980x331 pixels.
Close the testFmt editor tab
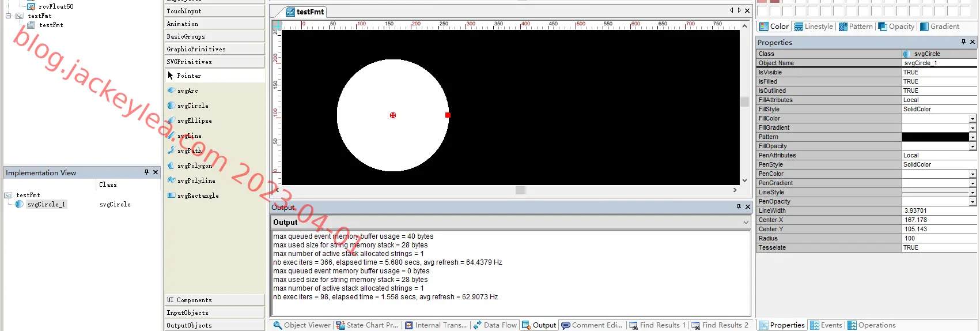747,10
